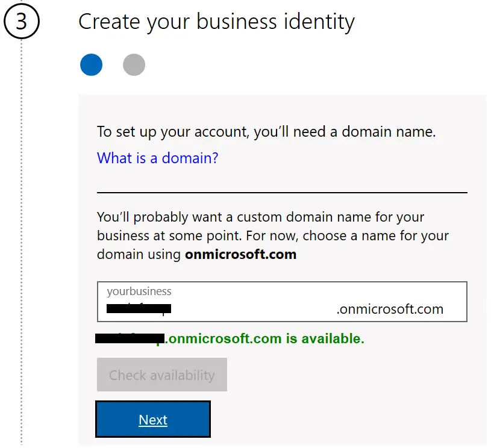Viewport: 491px width, 448px height.
Task: Focus the yourbusiness domain name field
Action: coord(282,302)
